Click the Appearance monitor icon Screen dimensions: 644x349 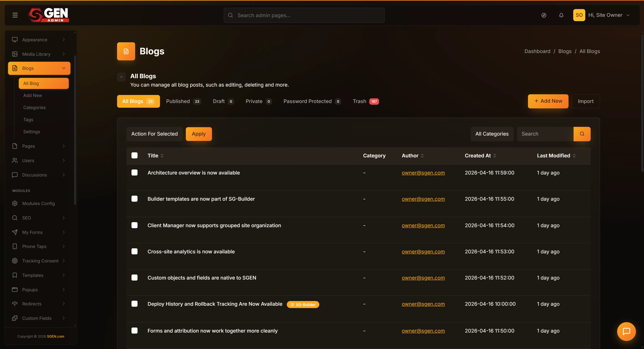(15, 40)
